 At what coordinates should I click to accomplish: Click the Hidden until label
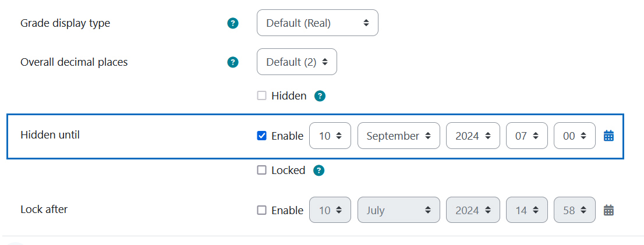[50, 135]
